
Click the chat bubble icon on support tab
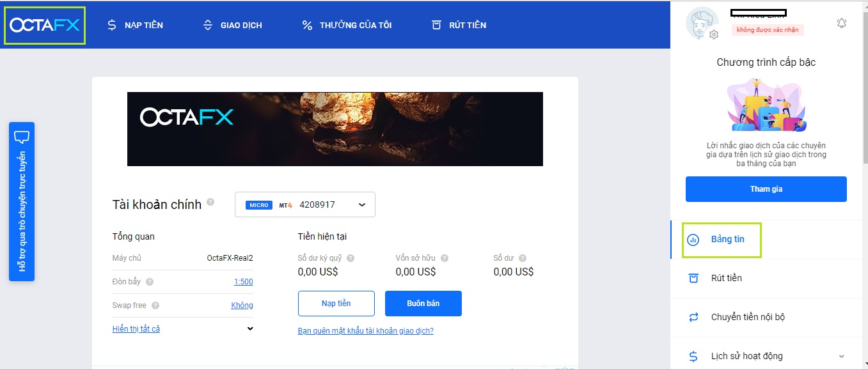click(x=22, y=137)
